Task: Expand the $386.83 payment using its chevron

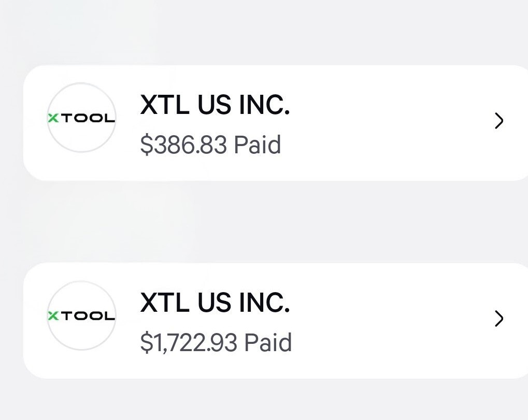Action: tap(498, 121)
